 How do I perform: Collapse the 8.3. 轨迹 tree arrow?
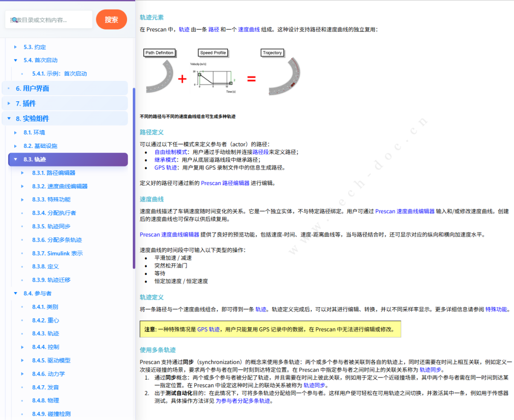[15, 159]
